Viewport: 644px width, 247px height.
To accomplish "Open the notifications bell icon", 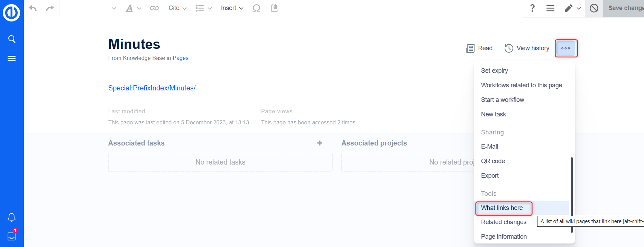I will 12,217.
